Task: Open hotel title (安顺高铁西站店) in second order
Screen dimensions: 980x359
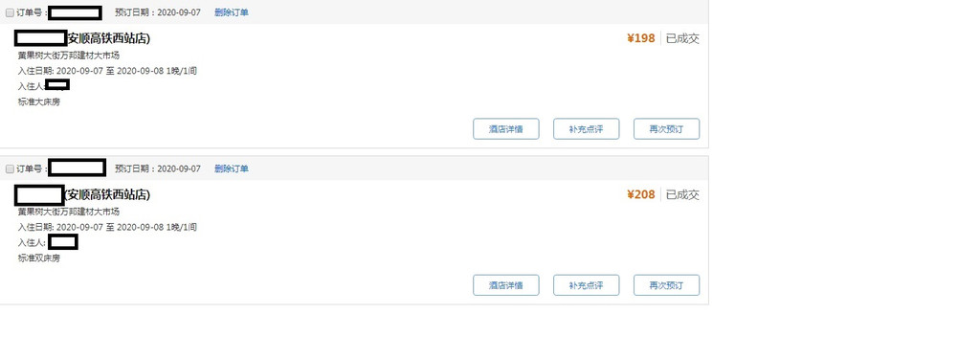Action: click(x=107, y=195)
